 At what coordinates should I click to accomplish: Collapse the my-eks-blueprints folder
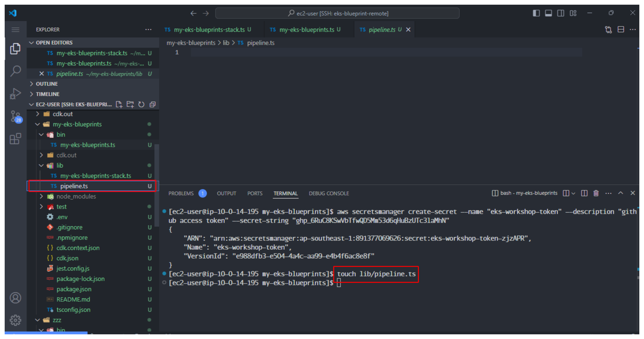pyautogui.click(x=93, y=124)
